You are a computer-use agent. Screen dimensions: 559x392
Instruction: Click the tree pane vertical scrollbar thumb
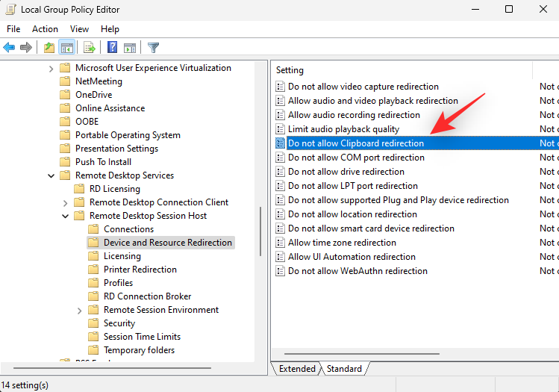coord(260,231)
